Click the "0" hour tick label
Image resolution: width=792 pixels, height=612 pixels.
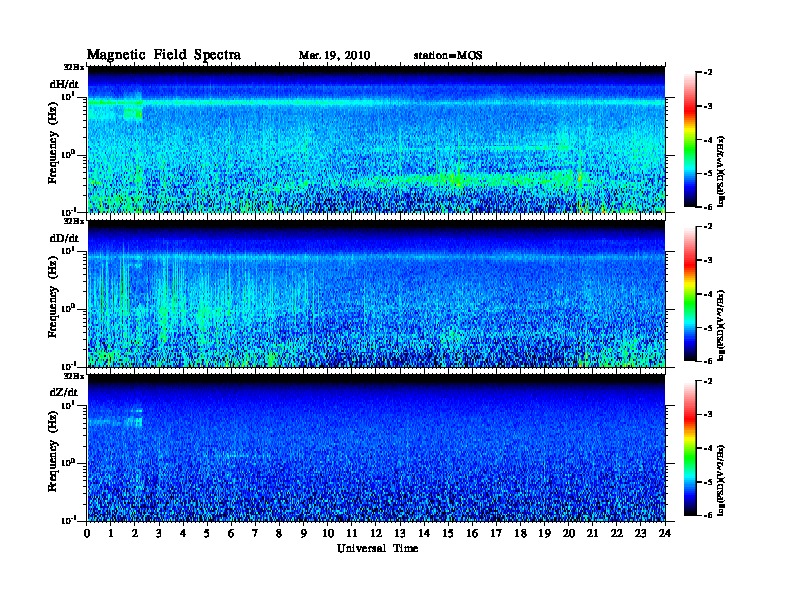[87, 534]
